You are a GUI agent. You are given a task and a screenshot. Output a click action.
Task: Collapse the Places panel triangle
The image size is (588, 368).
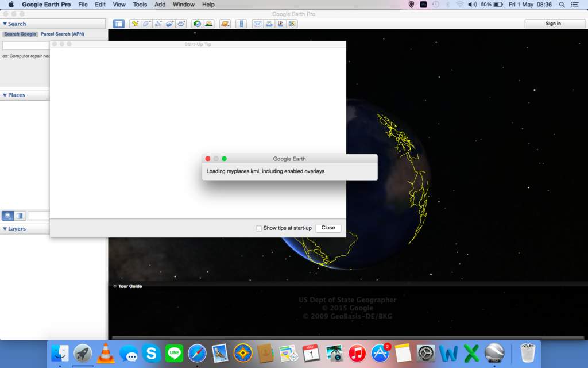tap(5, 95)
